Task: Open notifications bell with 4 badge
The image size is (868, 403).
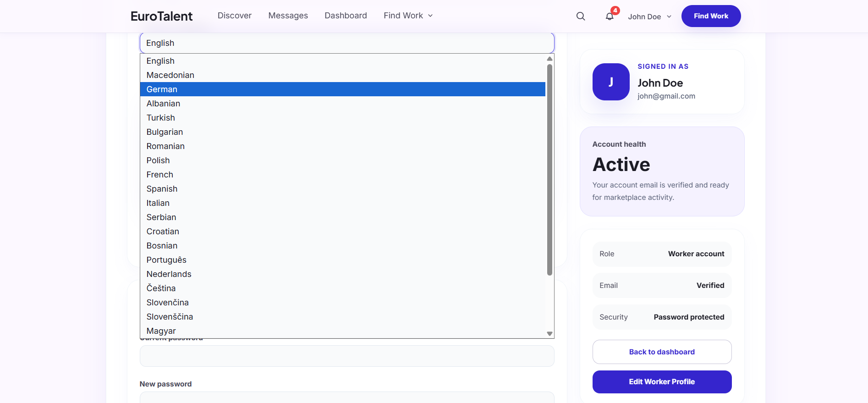Action: [610, 16]
